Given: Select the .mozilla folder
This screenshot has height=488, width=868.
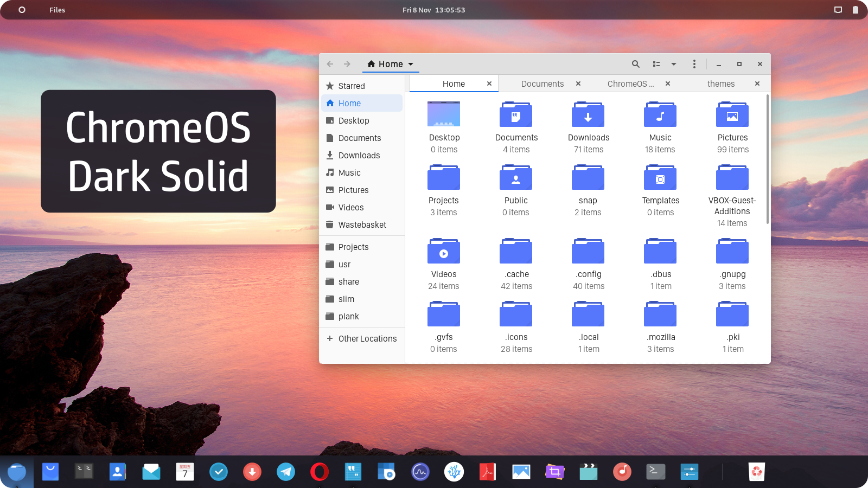Looking at the screenshot, I should (x=660, y=314).
